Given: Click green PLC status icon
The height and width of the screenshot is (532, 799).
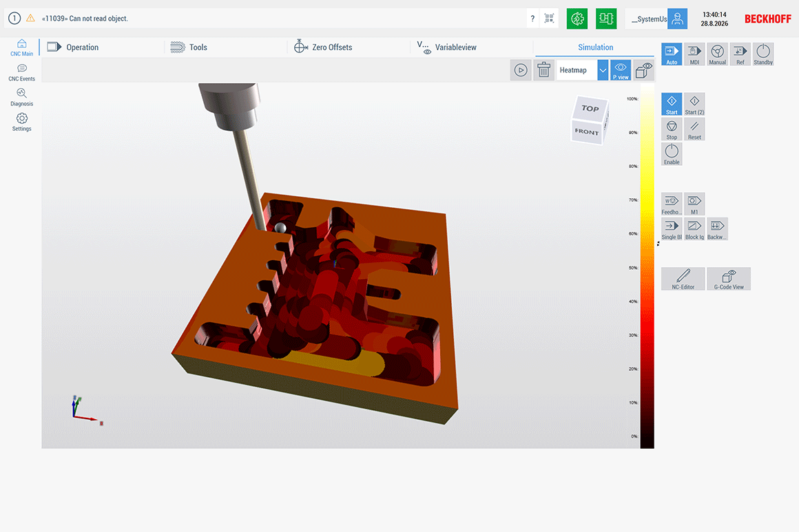Looking at the screenshot, I should [x=606, y=19].
